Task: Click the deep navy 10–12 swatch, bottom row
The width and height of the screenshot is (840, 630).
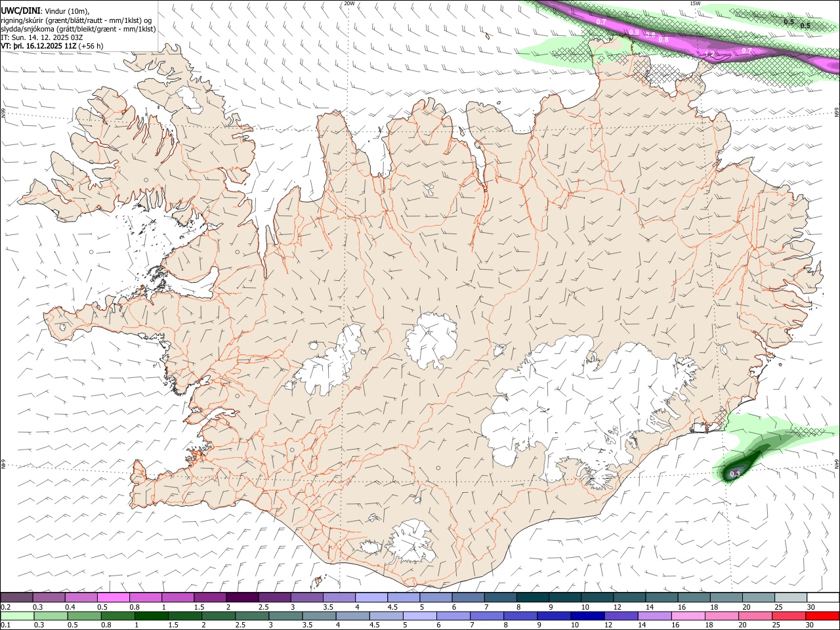Action: [x=587, y=616]
